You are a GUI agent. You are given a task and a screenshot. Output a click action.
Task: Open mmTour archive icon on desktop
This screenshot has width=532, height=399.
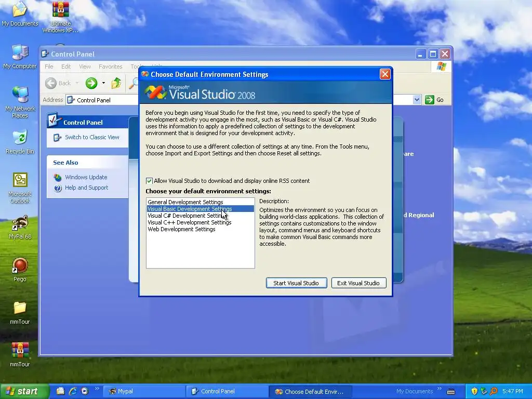20,355
